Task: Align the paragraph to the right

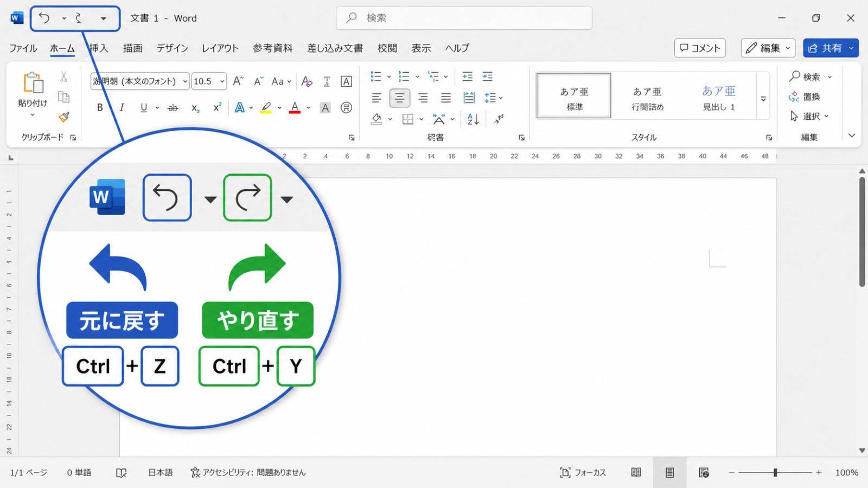Action: coord(423,98)
